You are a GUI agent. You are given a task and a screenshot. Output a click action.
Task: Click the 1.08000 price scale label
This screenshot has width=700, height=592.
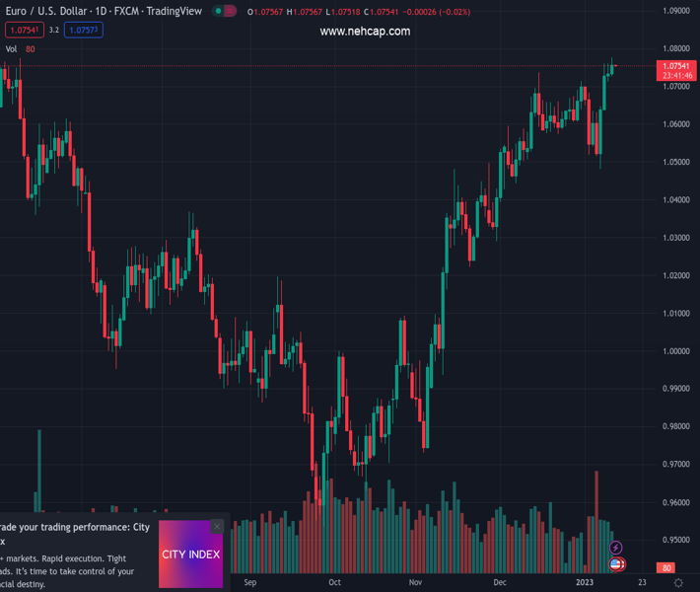[674, 48]
